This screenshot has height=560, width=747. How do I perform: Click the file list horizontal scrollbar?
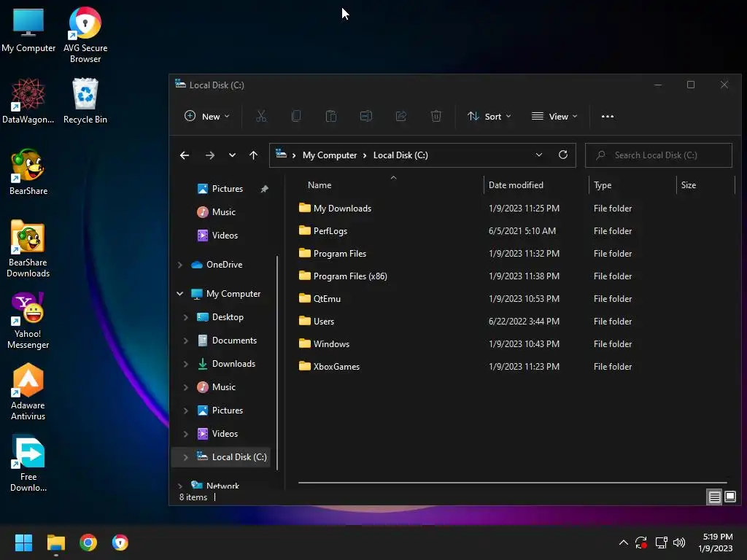point(513,483)
